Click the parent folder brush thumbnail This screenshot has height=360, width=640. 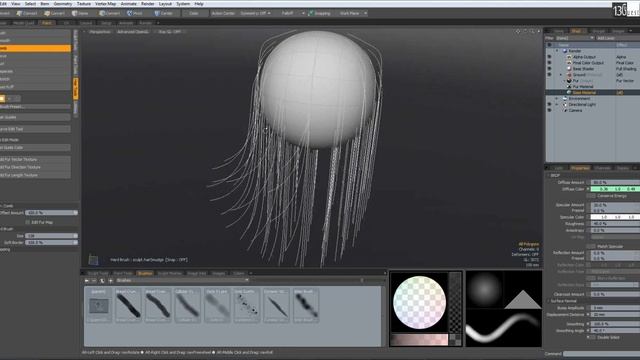click(99, 305)
